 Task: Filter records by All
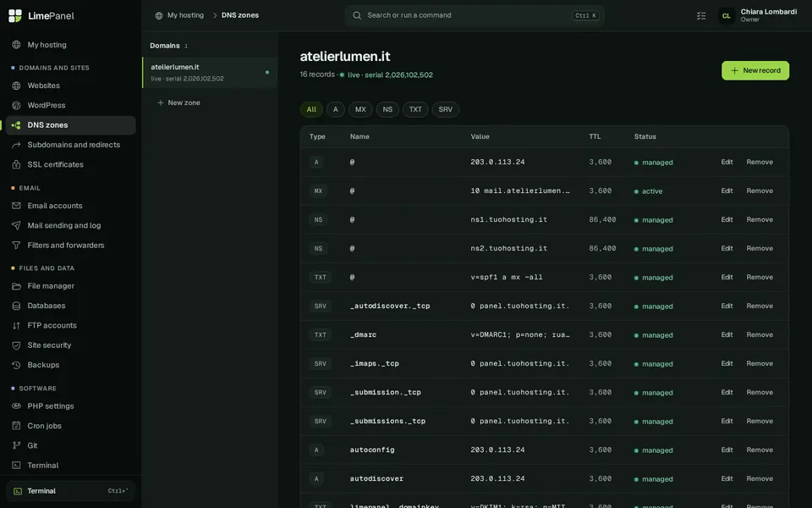[x=311, y=109]
